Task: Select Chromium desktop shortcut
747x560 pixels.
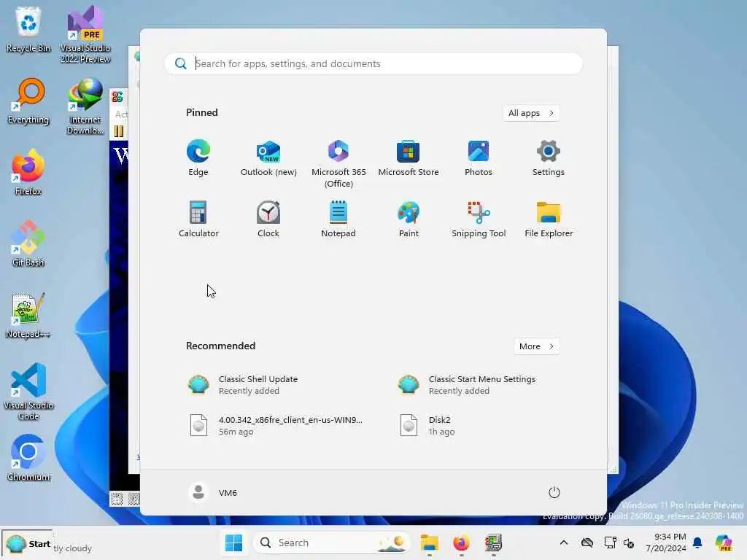Action: (x=28, y=458)
